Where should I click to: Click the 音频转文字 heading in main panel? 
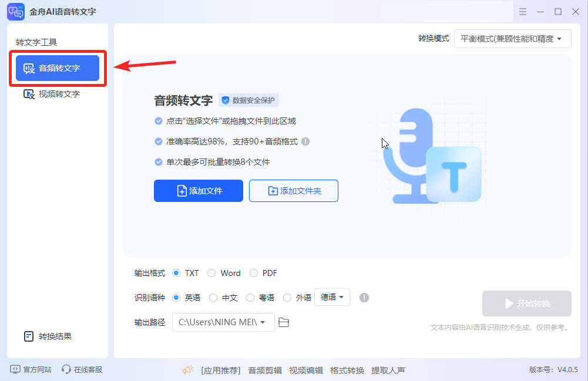click(x=183, y=100)
